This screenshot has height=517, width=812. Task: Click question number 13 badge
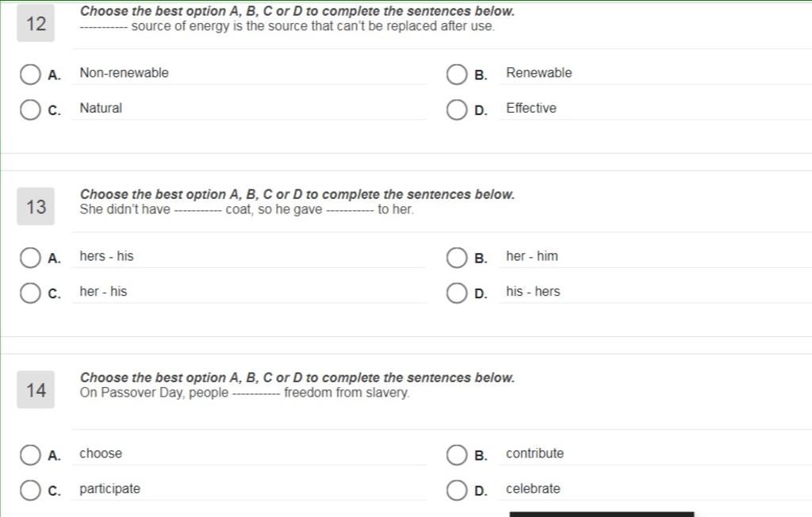tap(36, 207)
